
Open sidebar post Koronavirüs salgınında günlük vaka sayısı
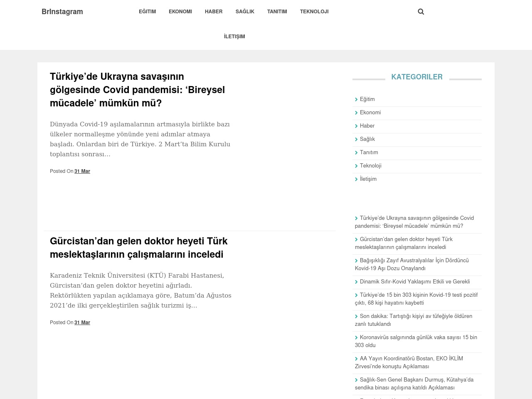[416, 341]
